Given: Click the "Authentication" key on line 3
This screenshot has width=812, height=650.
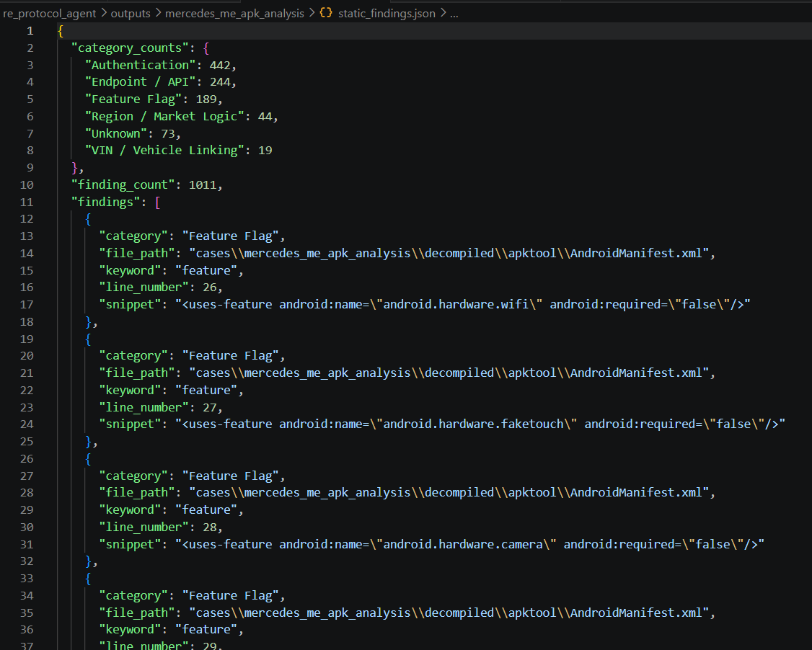Looking at the screenshot, I should pos(141,65).
